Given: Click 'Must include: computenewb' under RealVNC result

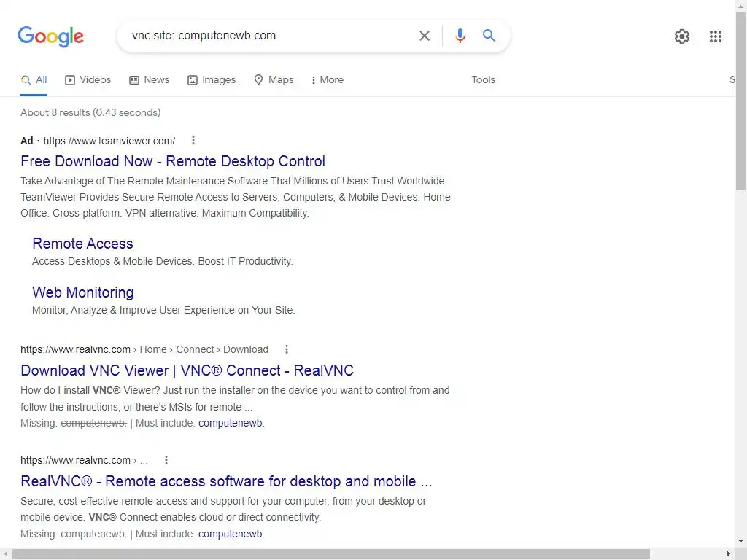Looking at the screenshot, I should pos(230,534).
